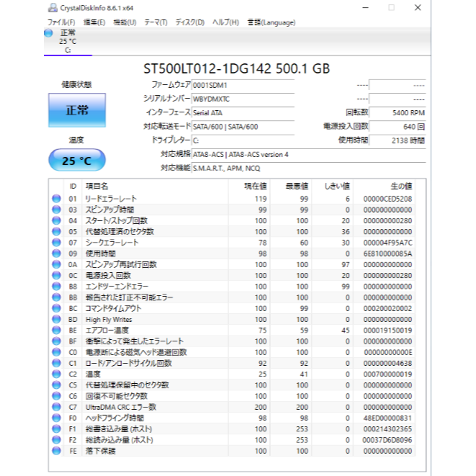The height and width of the screenshot is (476, 476).
Task: Click raw value 6E810000085A
Action: 387,254
